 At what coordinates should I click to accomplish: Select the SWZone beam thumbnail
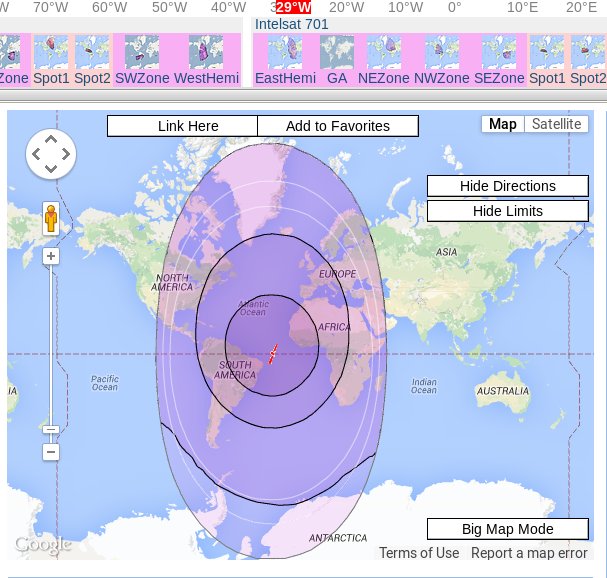coord(142,52)
